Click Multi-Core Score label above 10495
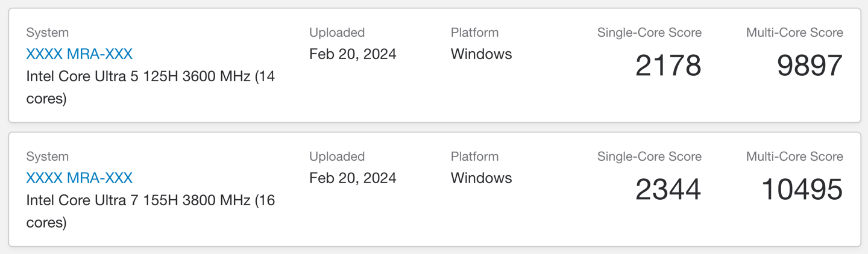The height and width of the screenshot is (254, 868). (x=794, y=156)
